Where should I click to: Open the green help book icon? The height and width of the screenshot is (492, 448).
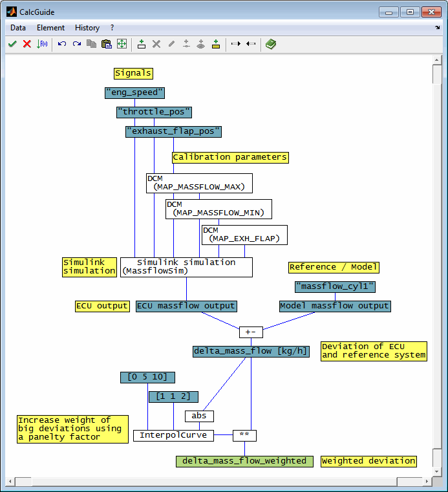coord(271,44)
